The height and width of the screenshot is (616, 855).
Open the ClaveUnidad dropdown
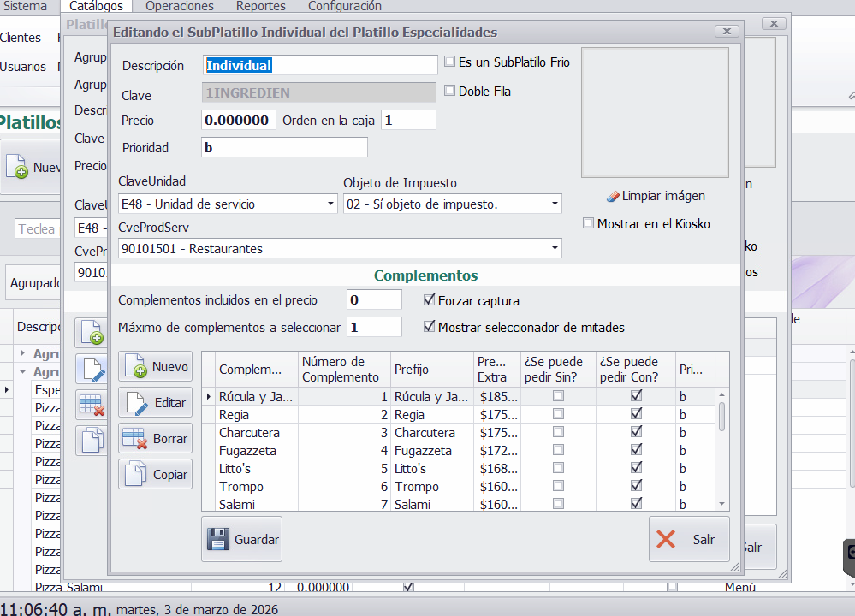point(330,204)
